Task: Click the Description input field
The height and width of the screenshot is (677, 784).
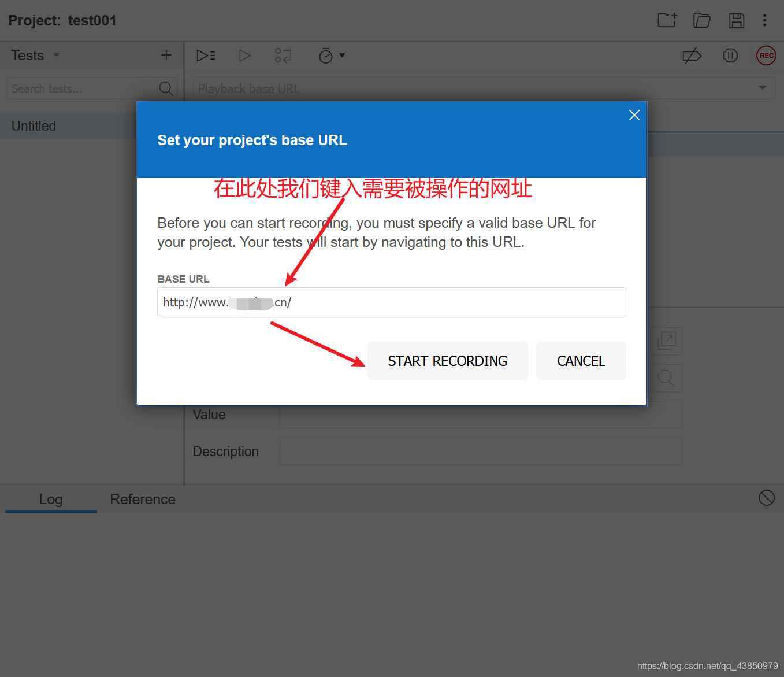Action: [481, 452]
